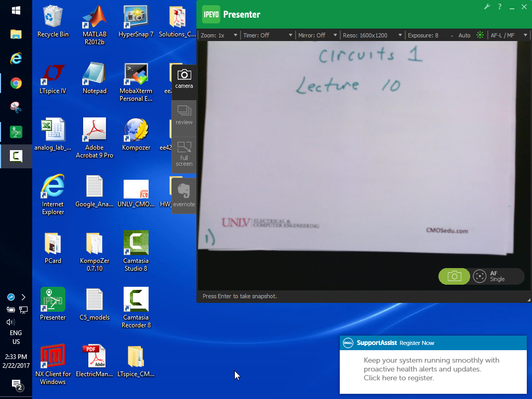Screen dimensions: 532x399
Task: Open Google_Ana... text file
Action: tap(95, 191)
